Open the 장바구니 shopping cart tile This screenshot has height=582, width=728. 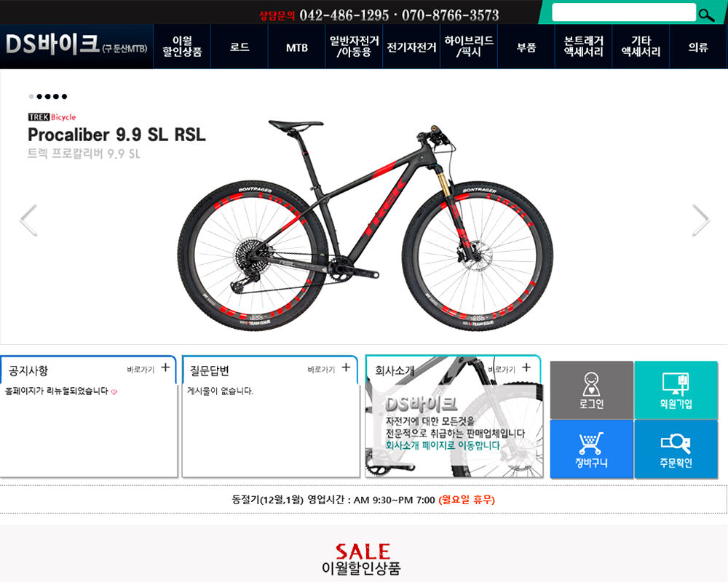pos(591,450)
